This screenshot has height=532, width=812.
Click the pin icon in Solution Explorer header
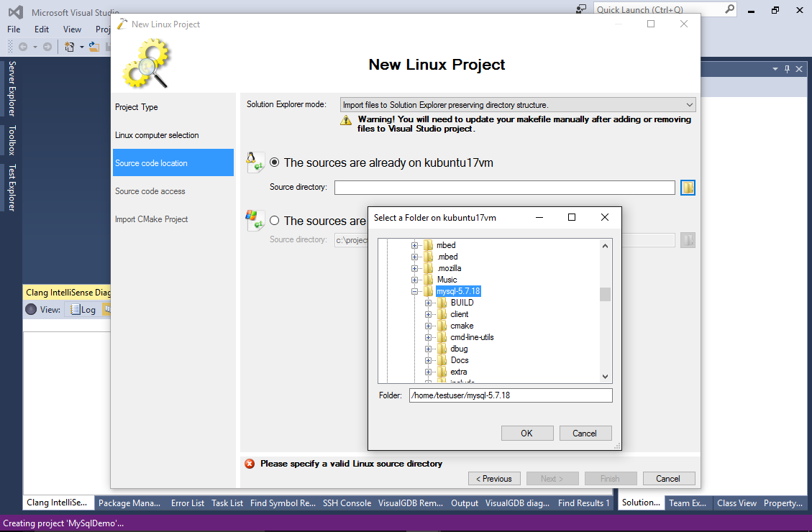point(787,69)
